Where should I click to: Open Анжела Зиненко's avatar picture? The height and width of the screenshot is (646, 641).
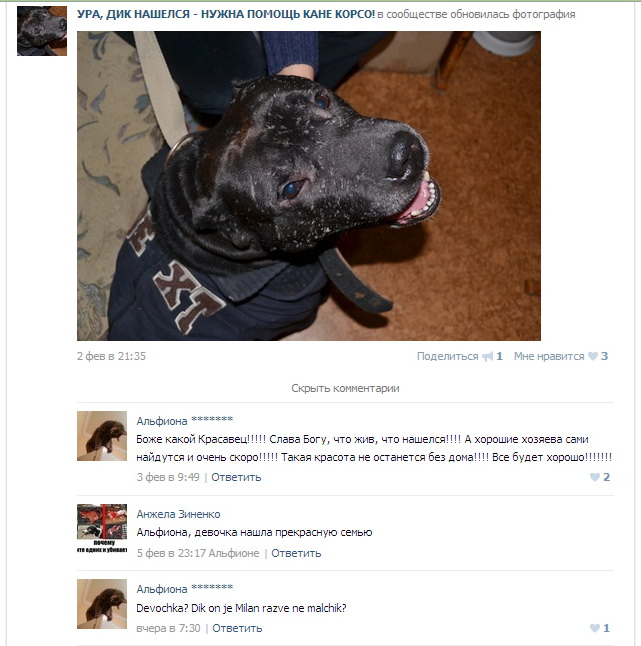point(102,529)
